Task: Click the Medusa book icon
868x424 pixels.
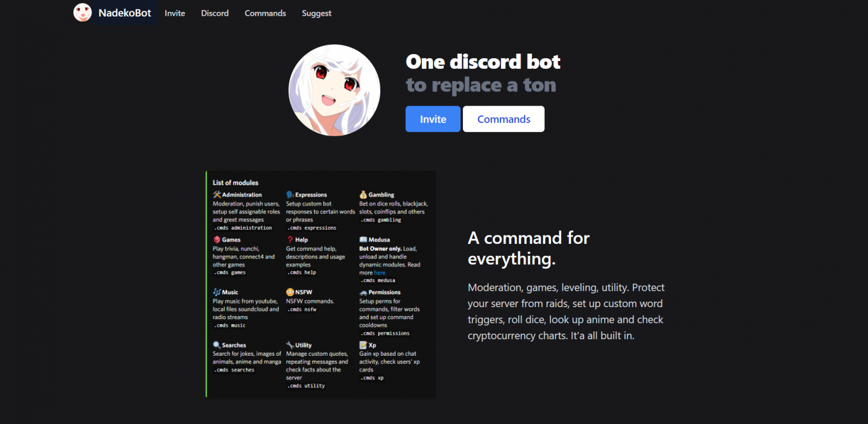Action: [362, 239]
